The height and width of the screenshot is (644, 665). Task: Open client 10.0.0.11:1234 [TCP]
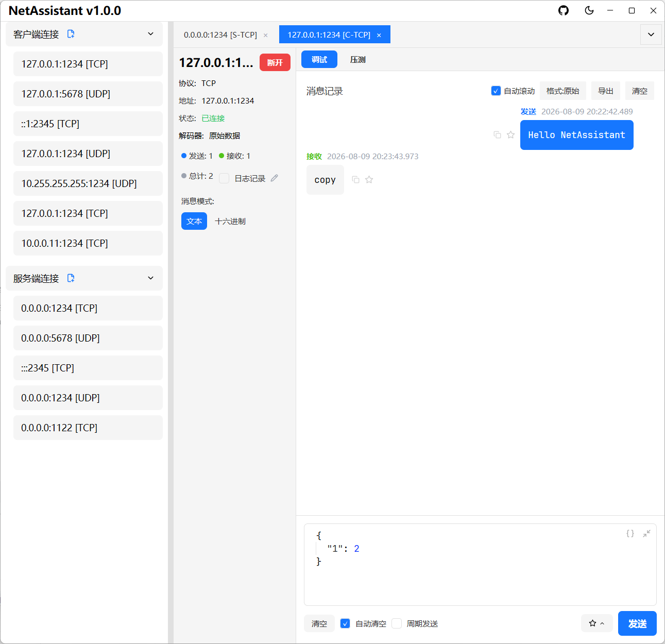[x=88, y=243]
